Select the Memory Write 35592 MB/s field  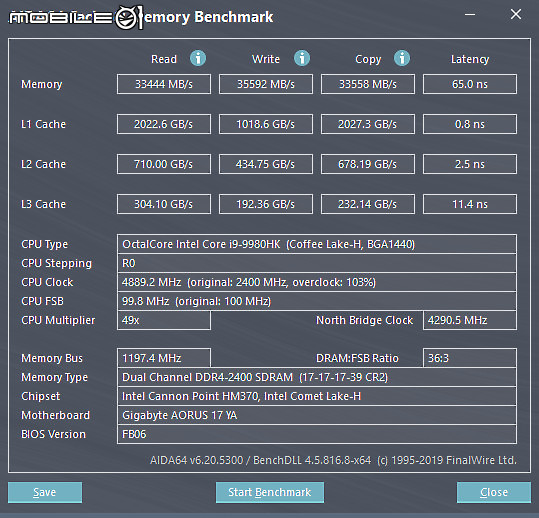pyautogui.click(x=266, y=84)
